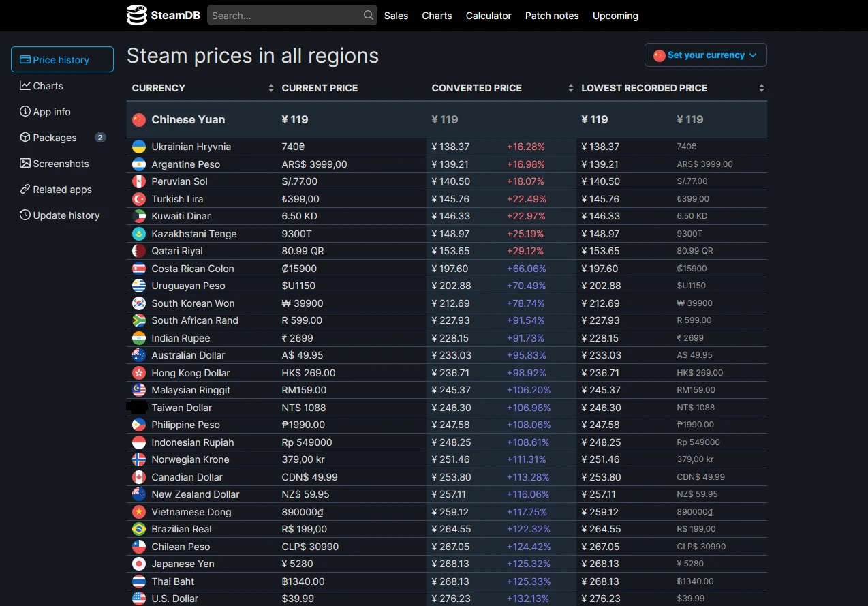Click the App info circle icon

point(25,112)
